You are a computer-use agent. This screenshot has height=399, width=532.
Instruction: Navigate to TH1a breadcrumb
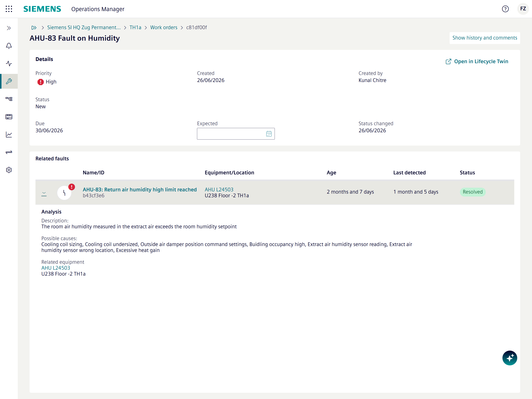pos(135,27)
